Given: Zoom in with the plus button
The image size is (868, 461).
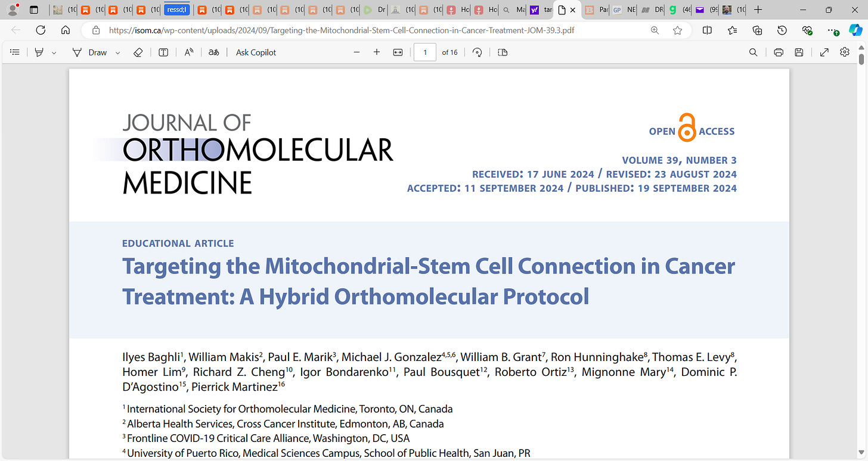Looking at the screenshot, I should [x=377, y=52].
